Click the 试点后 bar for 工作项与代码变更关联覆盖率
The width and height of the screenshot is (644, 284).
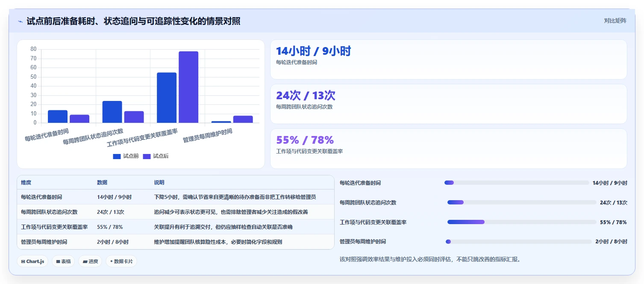coord(188,87)
